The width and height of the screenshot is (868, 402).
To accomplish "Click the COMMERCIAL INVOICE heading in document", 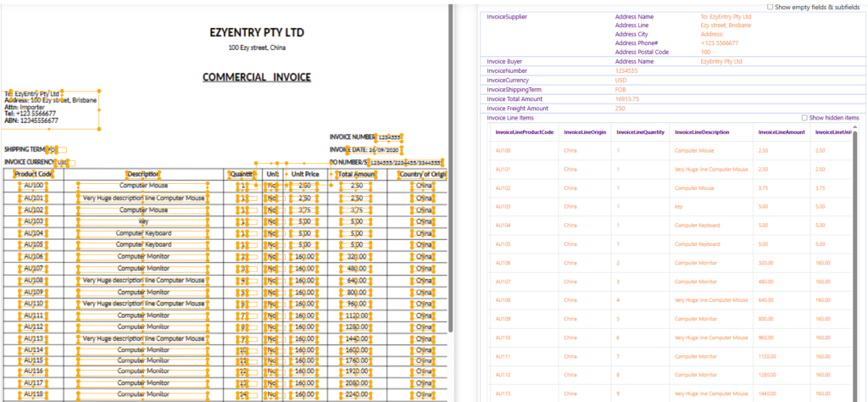I will [257, 77].
